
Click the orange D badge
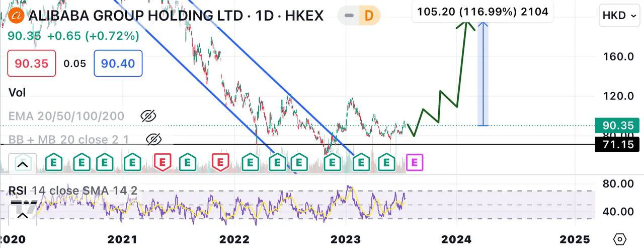tap(369, 16)
